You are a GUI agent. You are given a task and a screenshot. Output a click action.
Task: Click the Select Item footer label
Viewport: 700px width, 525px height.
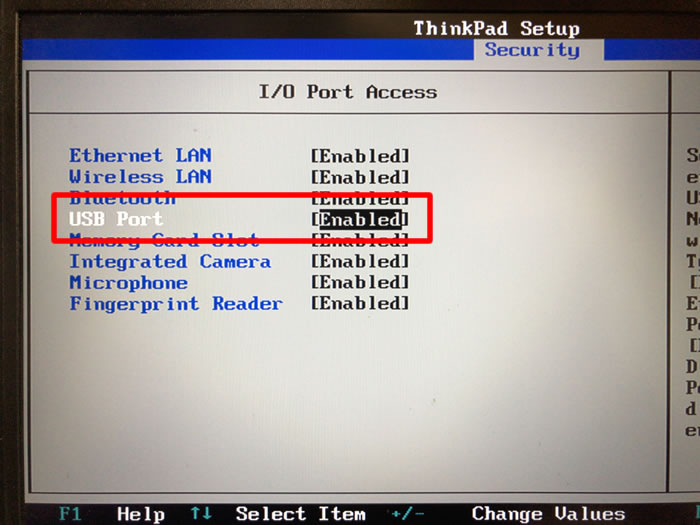[300, 514]
